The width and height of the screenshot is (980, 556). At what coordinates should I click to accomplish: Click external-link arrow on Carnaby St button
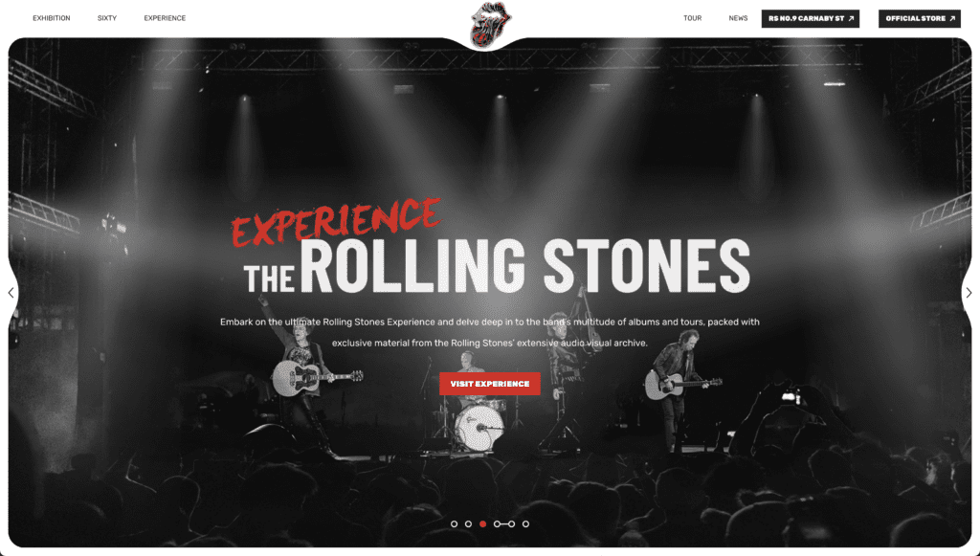(851, 19)
